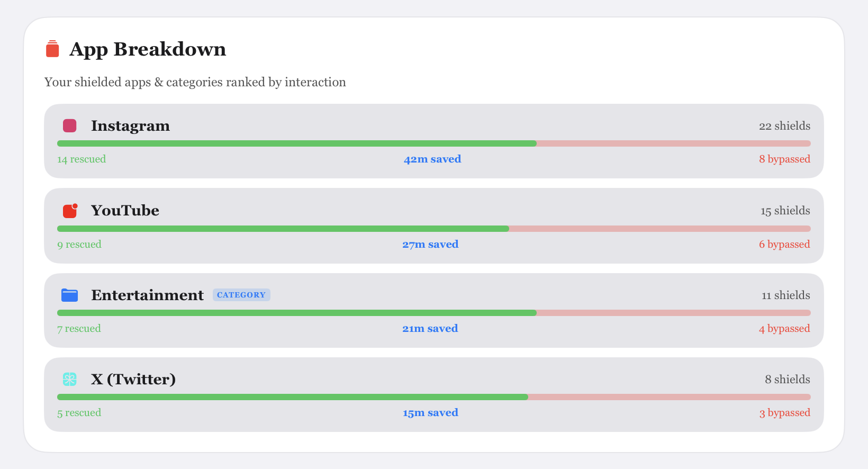Click the YouTube rescued progress bar
868x469 pixels.
point(283,229)
